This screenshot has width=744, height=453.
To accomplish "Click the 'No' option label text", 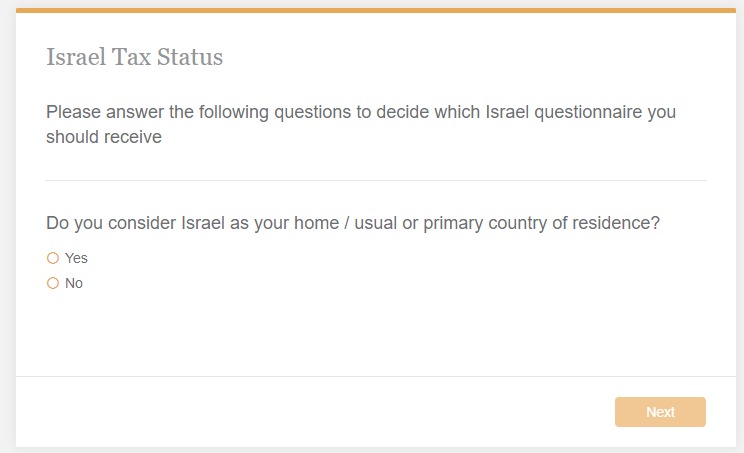I will click(x=74, y=283).
